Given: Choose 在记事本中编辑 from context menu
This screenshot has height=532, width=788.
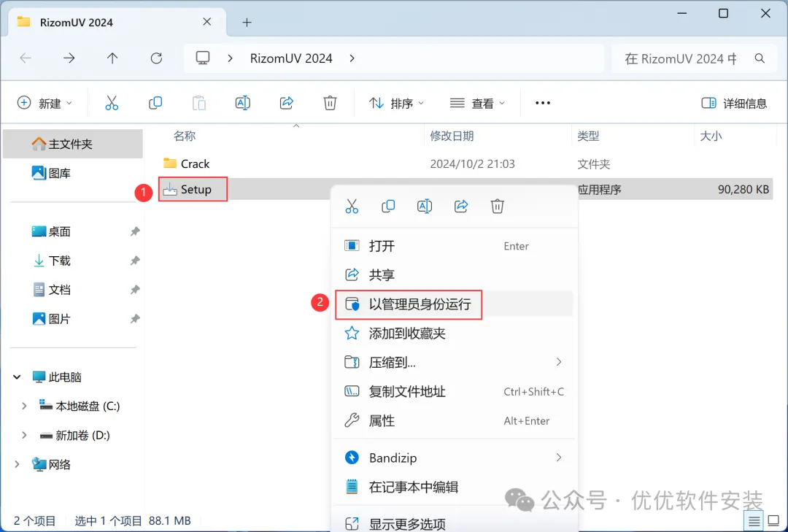Looking at the screenshot, I should click(454, 487).
